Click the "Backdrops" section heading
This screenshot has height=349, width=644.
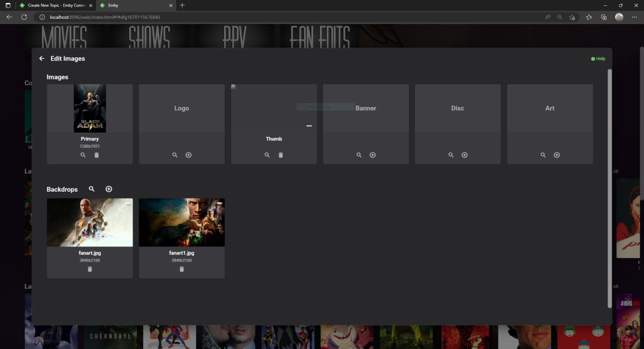(x=62, y=190)
